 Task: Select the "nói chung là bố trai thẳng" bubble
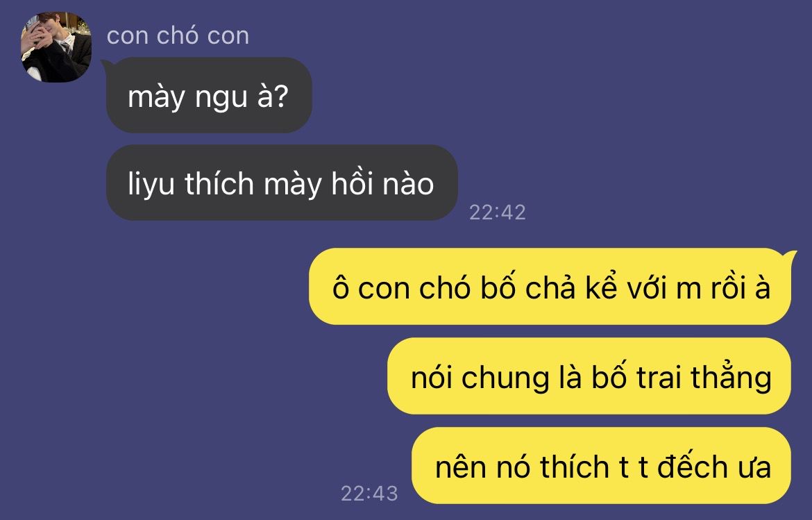click(x=589, y=376)
